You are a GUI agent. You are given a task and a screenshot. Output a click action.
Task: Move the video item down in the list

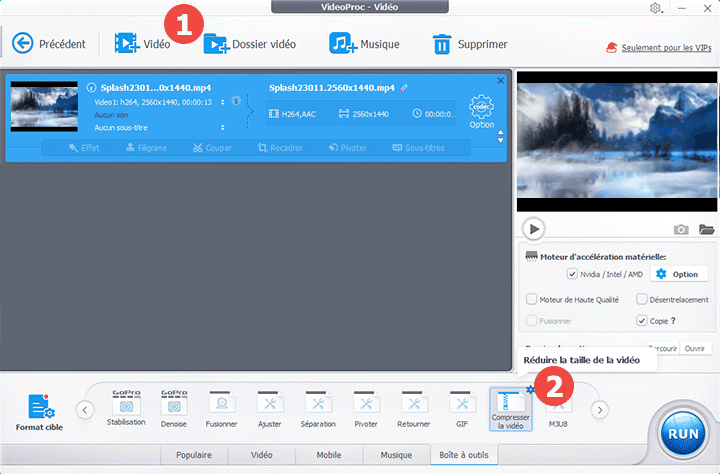501,141
